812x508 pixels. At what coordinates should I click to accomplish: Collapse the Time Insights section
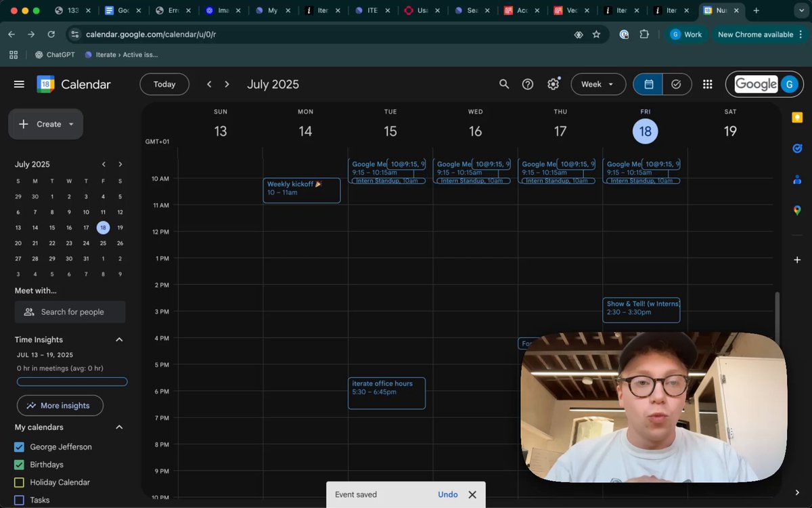[119, 340]
